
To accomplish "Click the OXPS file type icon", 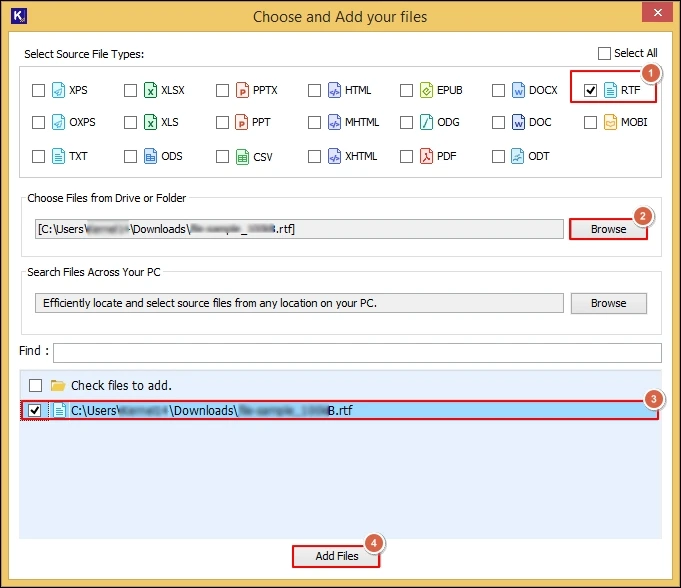I will (x=58, y=122).
